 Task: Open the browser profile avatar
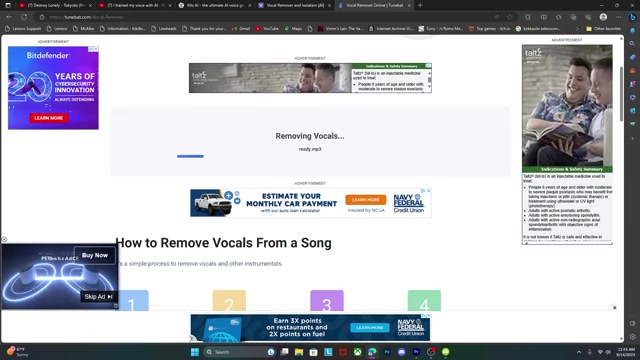[x=603, y=17]
